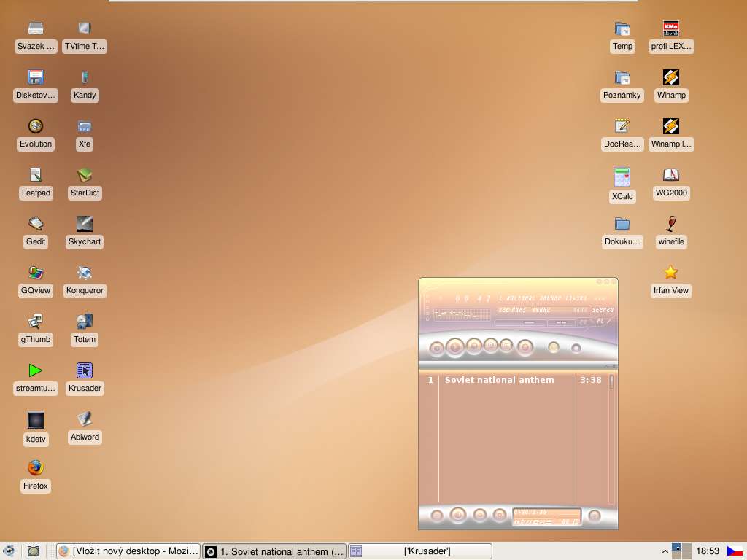Click the show desktop taskbar icon
Screen dimensions: 747x560
[x=34, y=551]
